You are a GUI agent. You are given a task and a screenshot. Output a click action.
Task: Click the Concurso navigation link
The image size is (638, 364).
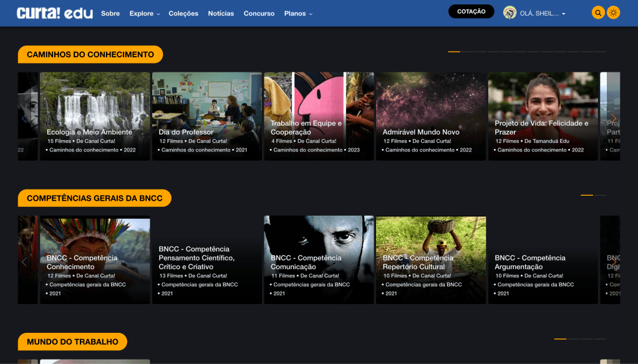(259, 14)
